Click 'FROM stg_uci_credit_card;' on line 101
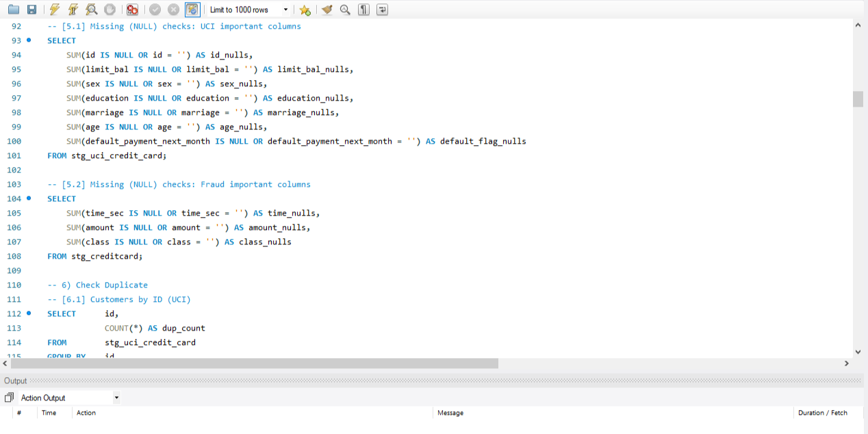Image resolution: width=868 pixels, height=434 pixels. [107, 155]
